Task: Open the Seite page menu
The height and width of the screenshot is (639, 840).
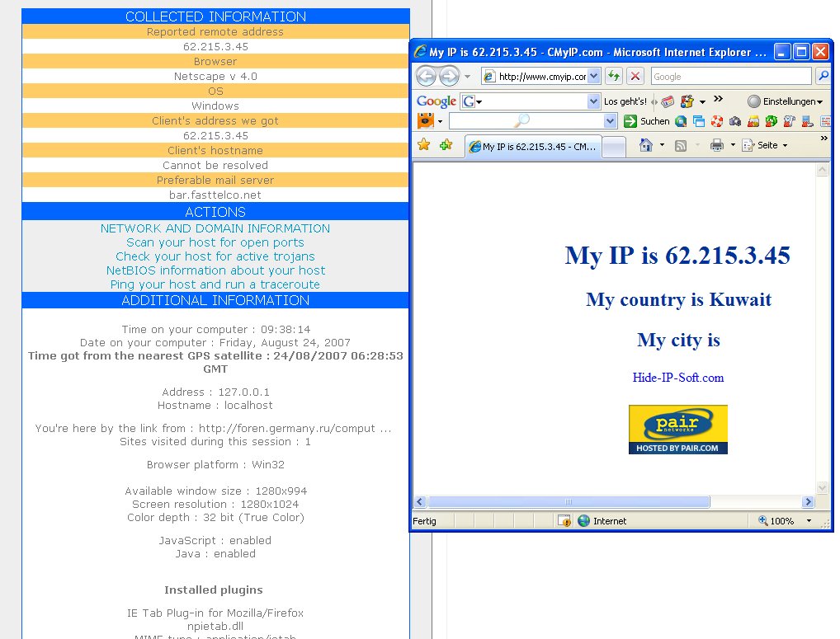Action: tap(764, 145)
